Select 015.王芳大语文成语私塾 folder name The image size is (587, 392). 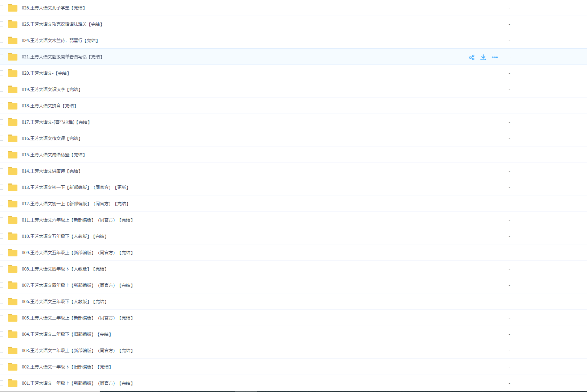pos(53,154)
